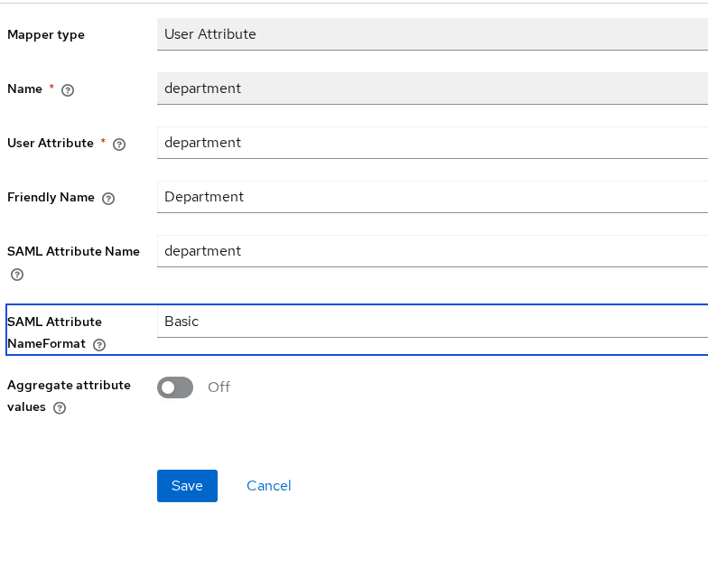Select the Off label beside the switch

219,387
